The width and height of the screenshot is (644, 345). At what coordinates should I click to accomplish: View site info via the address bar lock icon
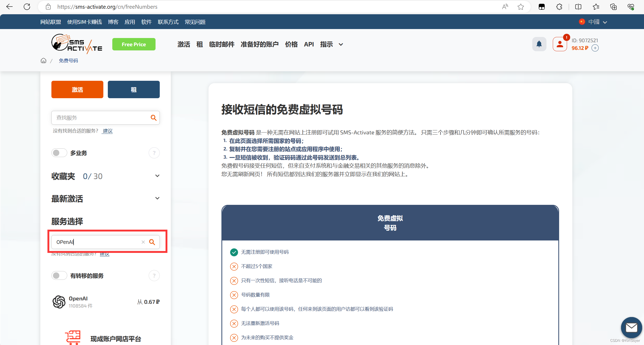tap(48, 7)
